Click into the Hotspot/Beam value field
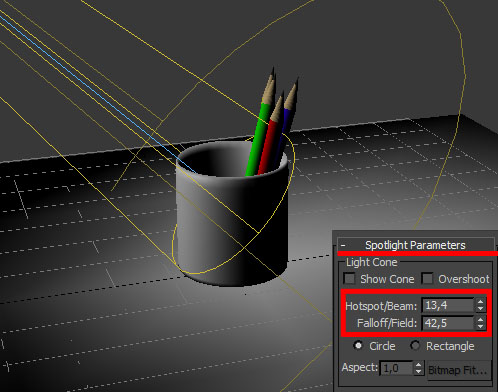This screenshot has width=498, height=392. coord(448,305)
